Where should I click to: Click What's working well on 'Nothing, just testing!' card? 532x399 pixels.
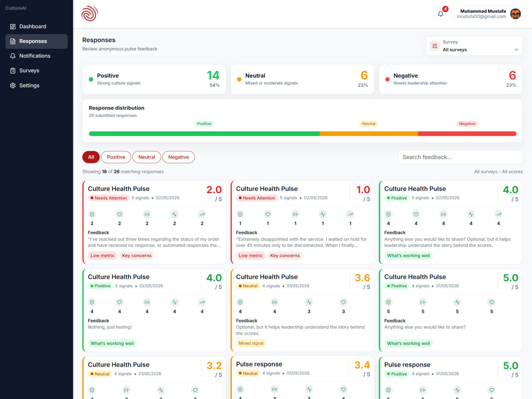click(112, 343)
